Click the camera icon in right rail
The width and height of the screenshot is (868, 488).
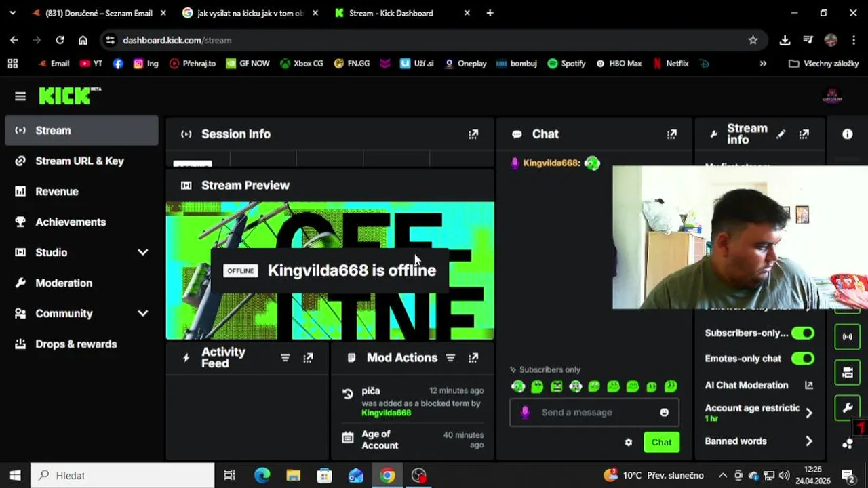pos(848,372)
